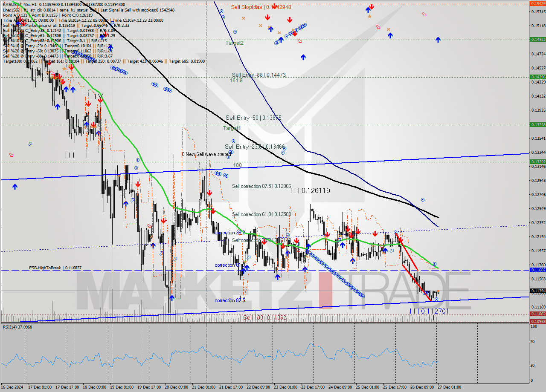Select the 'FSB-HighToBreak | 0.116827' label
This screenshot has width=546, height=392.
click(55, 268)
